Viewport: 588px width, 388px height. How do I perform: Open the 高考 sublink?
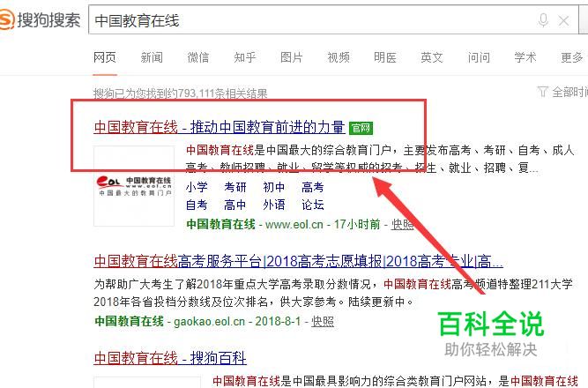pyautogui.click(x=313, y=187)
